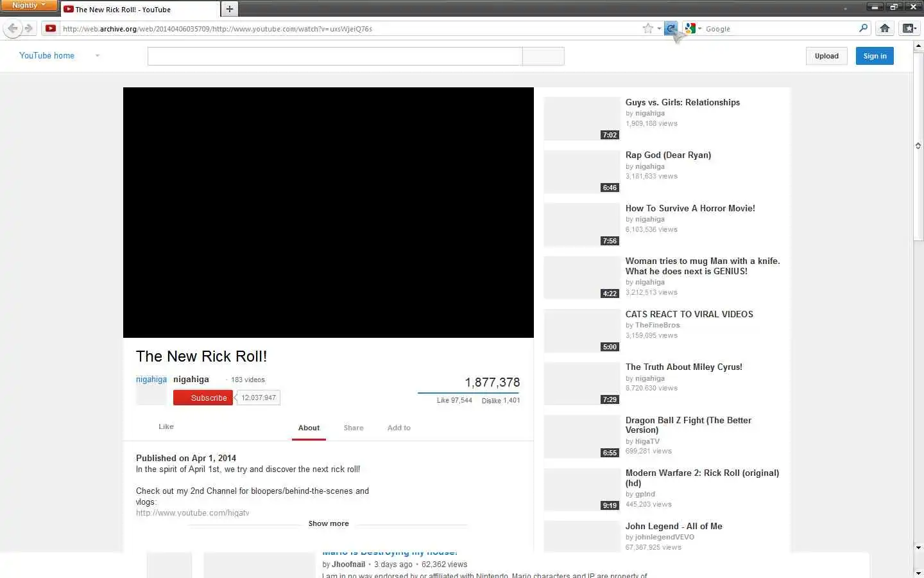Click the browser back arrow button
Viewport: 924px width, 578px height.
pyautogui.click(x=12, y=28)
